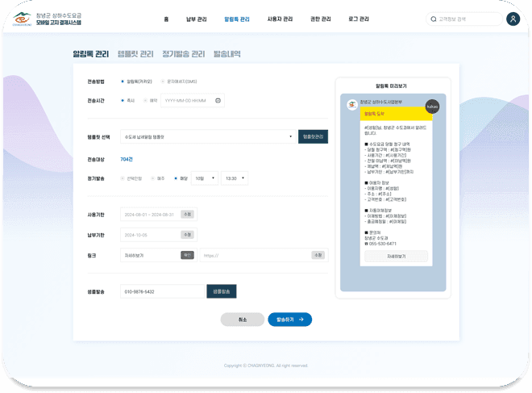The width and height of the screenshot is (532, 393).
Task: Focus the YYYY-MM-DD HH:MM datetime input
Action: [x=193, y=101]
